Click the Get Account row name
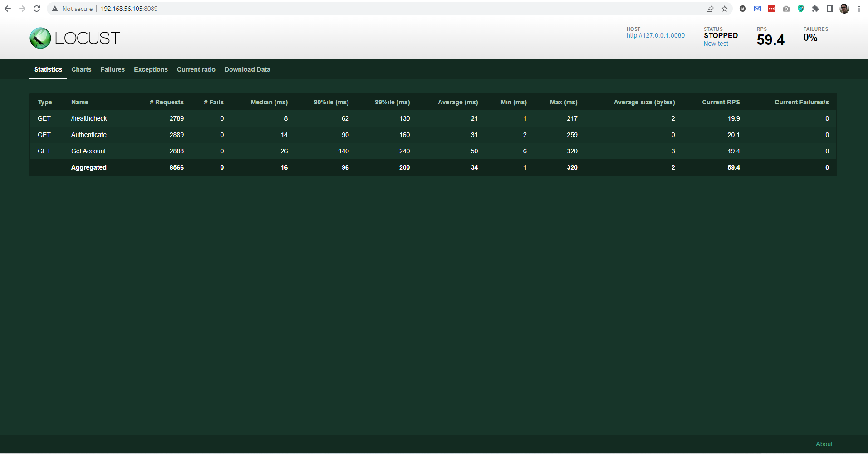 (x=88, y=151)
